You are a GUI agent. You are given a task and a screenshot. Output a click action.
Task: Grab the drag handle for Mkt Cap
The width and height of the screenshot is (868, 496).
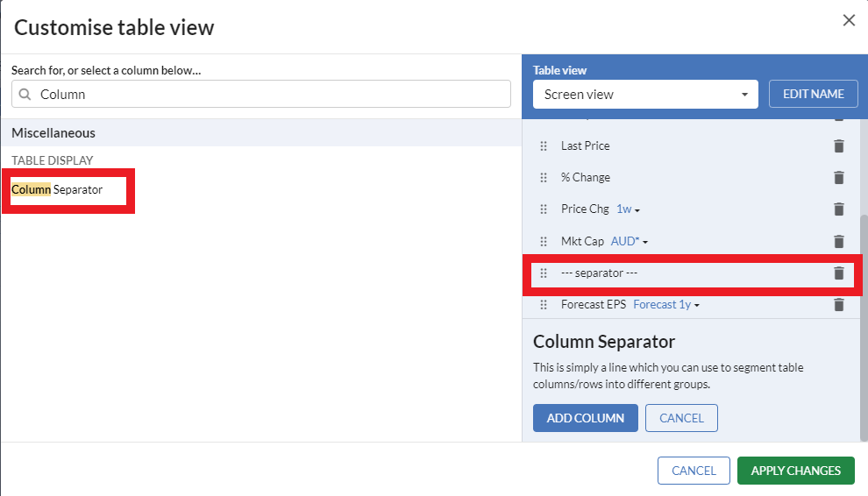point(544,241)
